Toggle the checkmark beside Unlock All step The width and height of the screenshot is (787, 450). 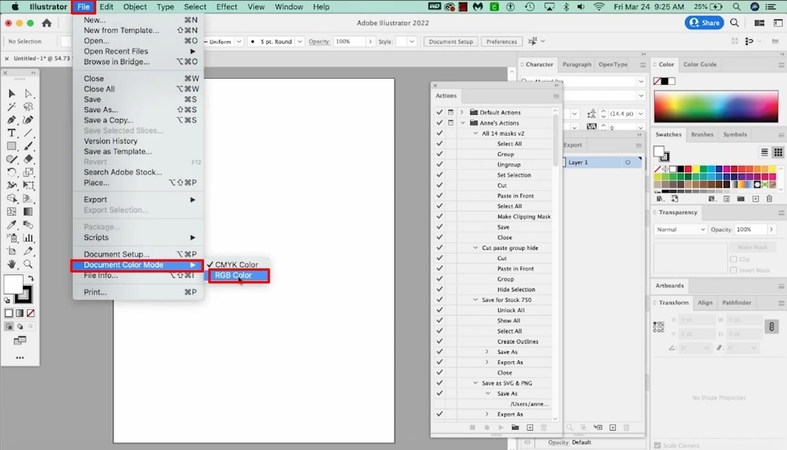coord(440,310)
